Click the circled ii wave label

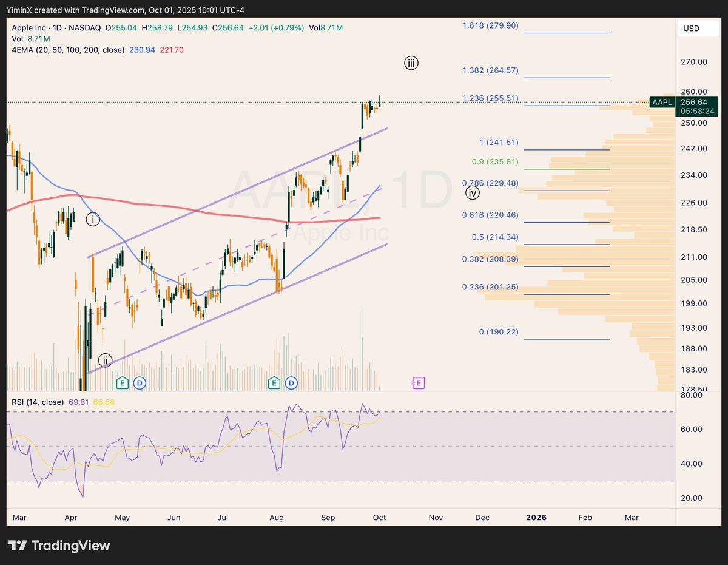[x=106, y=360]
